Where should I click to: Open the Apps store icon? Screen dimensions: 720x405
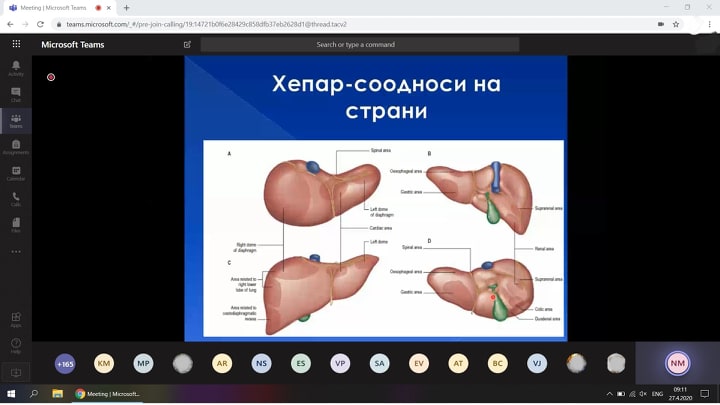coord(15,320)
